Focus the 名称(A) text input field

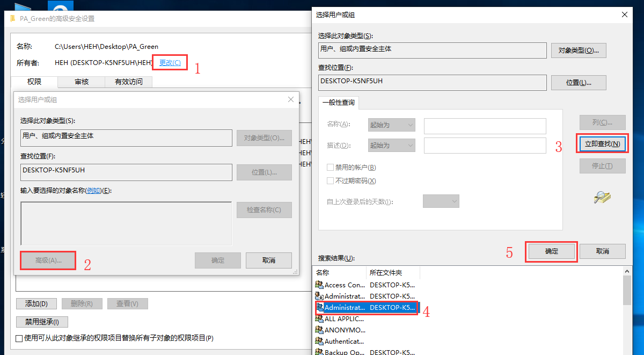click(x=485, y=126)
